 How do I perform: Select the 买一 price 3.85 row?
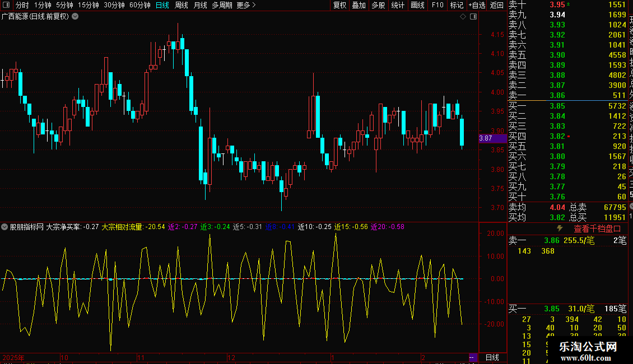pyautogui.click(x=567, y=106)
